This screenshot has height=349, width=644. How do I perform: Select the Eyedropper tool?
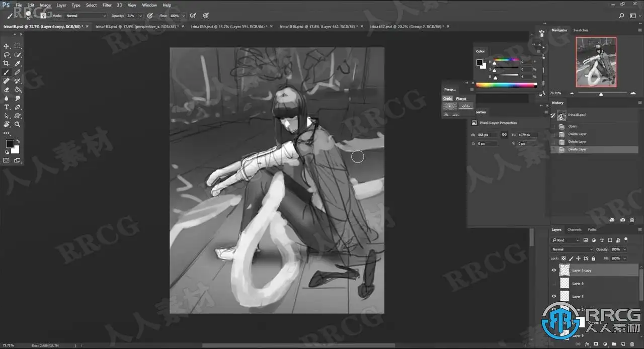[x=18, y=63]
